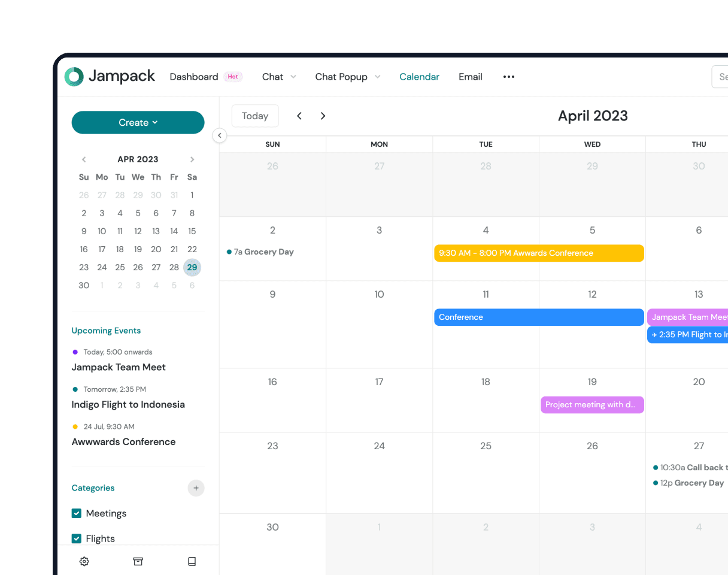Add a new category with plus icon
Image resolution: width=728 pixels, height=575 pixels.
[196, 488]
